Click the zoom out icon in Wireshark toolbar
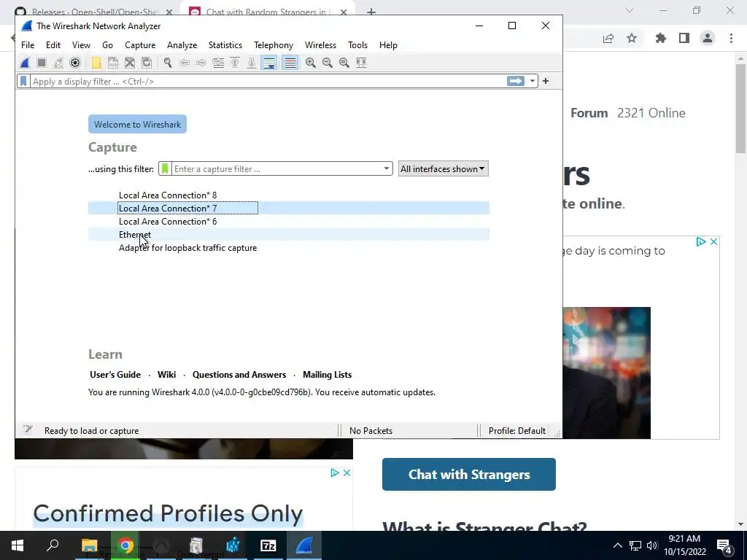The width and height of the screenshot is (747, 560). (328, 63)
